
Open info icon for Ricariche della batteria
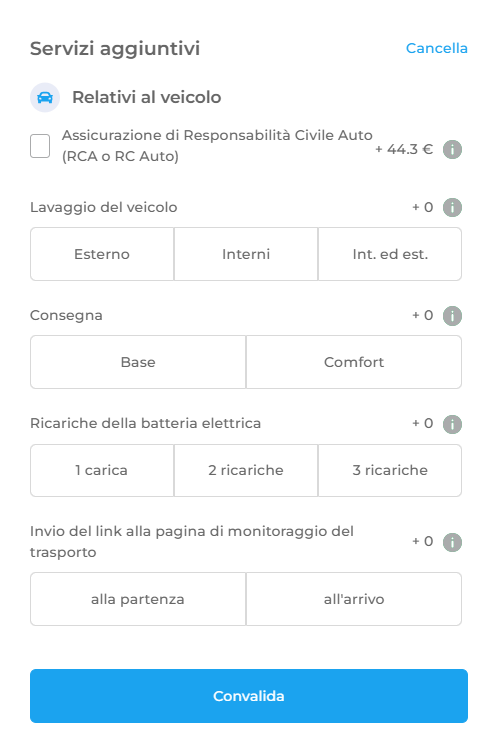point(452,424)
